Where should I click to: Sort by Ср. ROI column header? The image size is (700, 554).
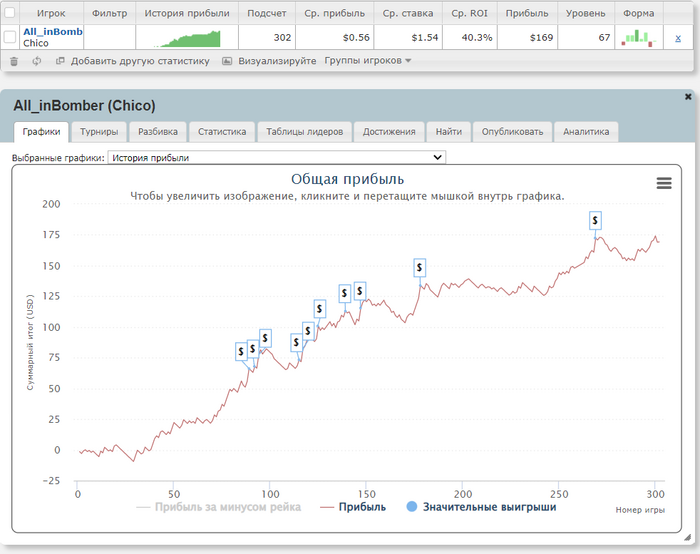click(x=469, y=13)
